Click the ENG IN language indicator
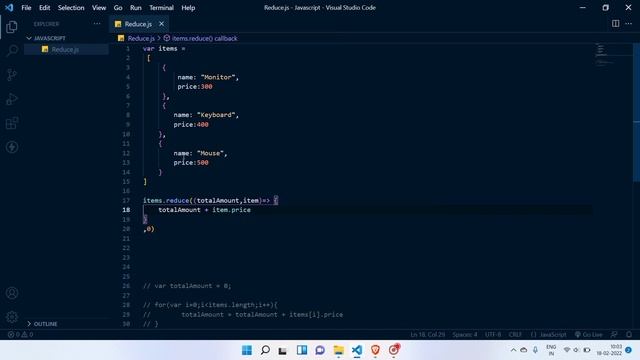Image resolution: width=640 pixels, height=360 pixels. 551,350
